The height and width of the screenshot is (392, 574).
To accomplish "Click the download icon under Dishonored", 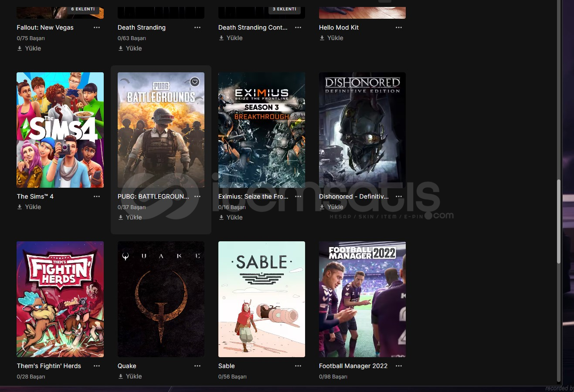I will [x=322, y=207].
